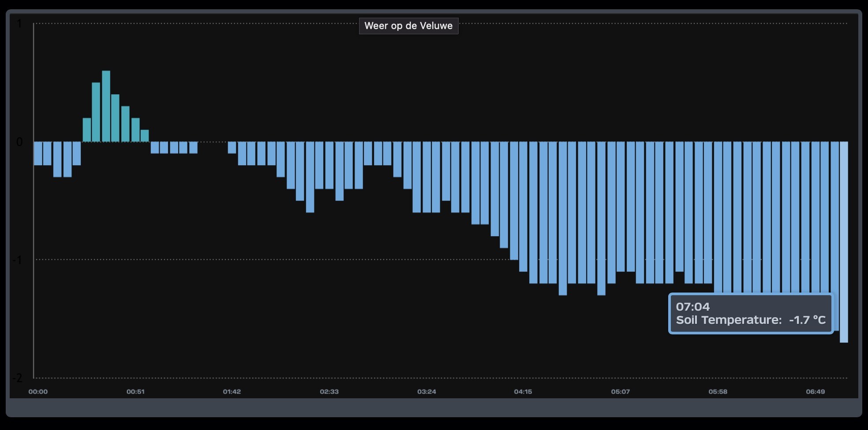Select the 04:15 x-axis label
Image resolution: width=868 pixels, height=430 pixels.
[523, 391]
